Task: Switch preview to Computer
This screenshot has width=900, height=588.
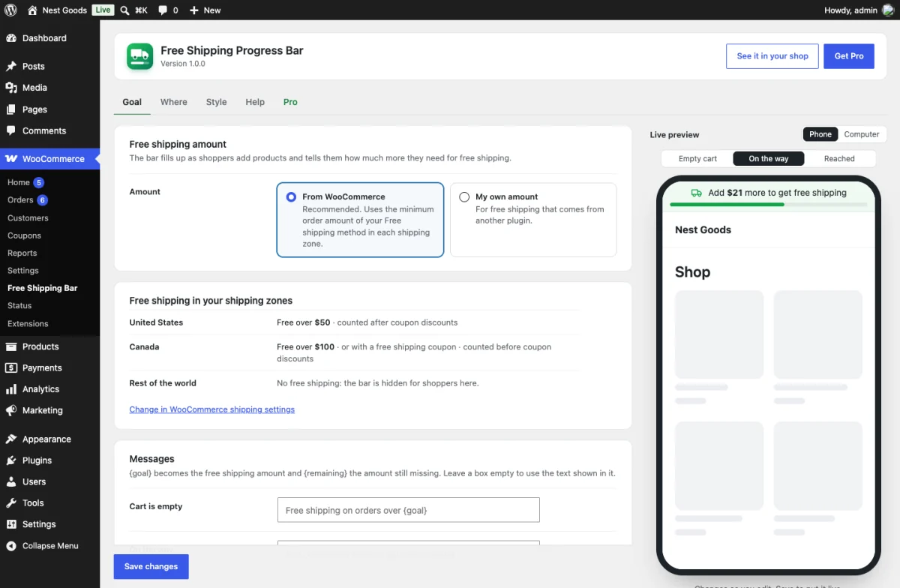Action: [862, 134]
